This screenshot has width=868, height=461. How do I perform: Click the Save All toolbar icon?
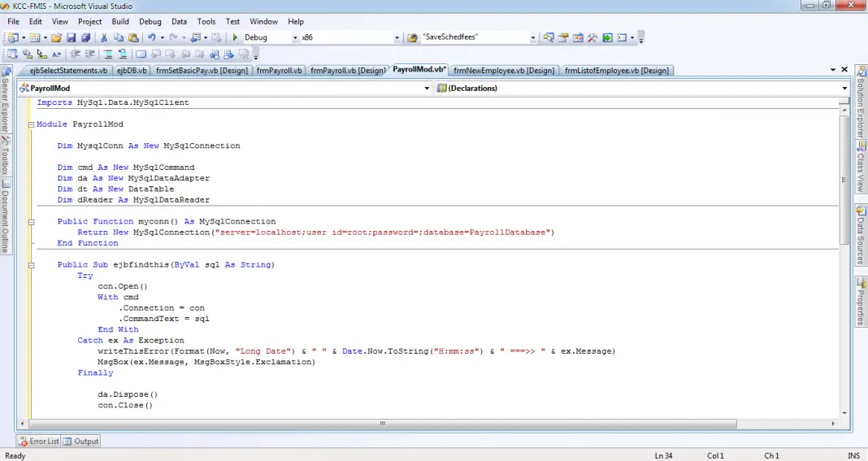[85, 37]
